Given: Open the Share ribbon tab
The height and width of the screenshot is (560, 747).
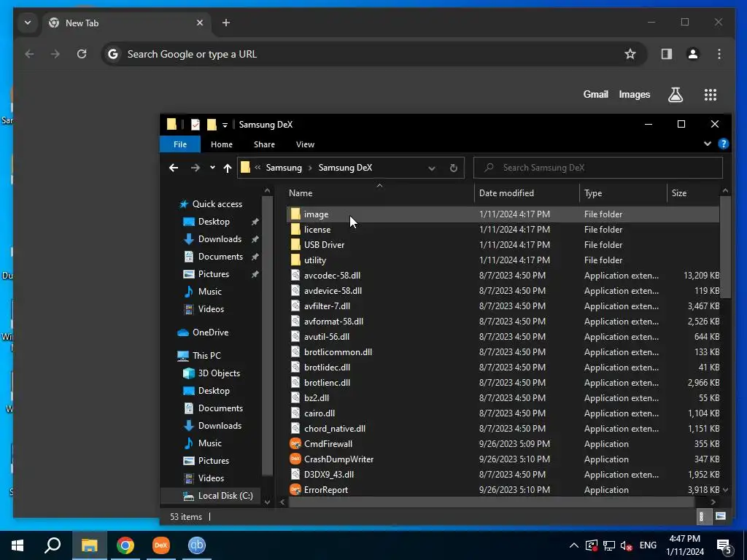Looking at the screenshot, I should [x=264, y=144].
